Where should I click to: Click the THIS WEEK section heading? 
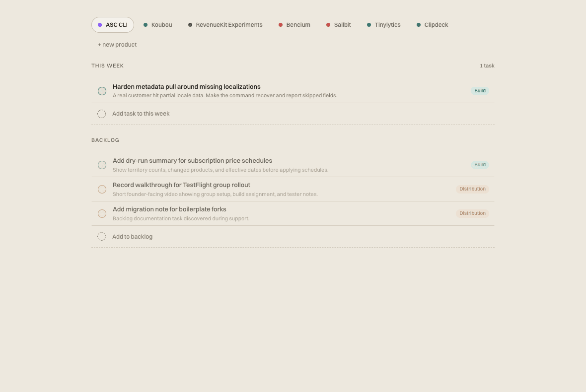click(108, 65)
